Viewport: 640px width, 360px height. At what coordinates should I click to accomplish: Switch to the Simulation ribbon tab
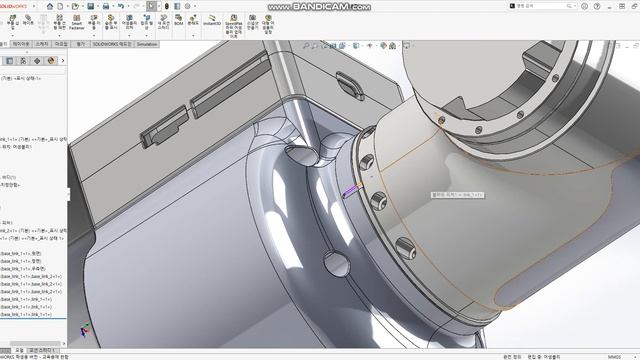click(x=147, y=44)
